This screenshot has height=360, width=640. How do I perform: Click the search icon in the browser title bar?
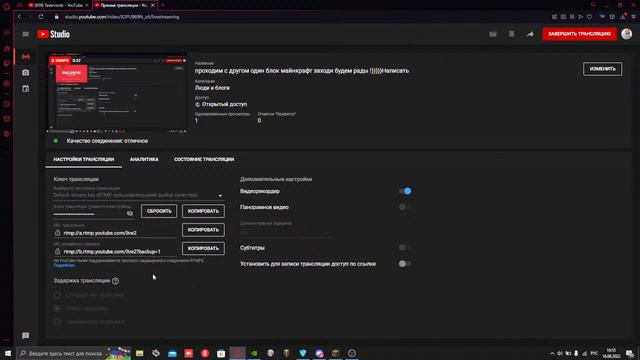pos(593,5)
